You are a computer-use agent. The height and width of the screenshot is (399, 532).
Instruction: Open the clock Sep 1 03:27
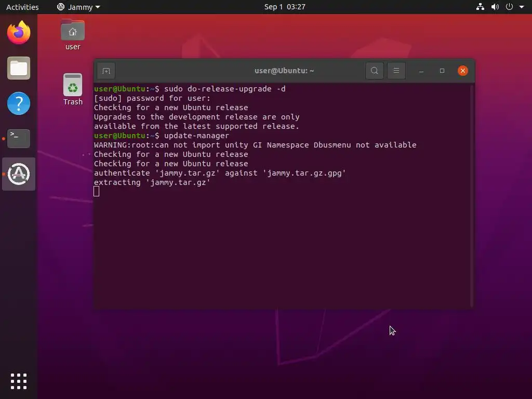point(285,7)
